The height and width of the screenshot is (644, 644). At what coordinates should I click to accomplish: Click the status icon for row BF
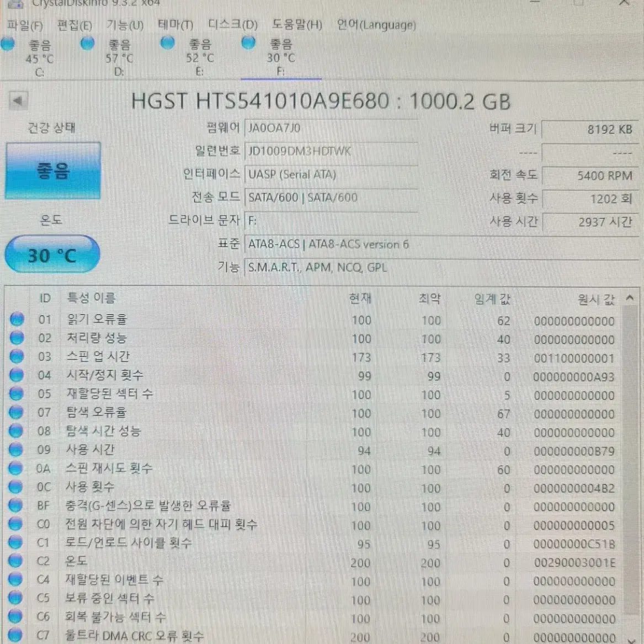click(x=15, y=505)
